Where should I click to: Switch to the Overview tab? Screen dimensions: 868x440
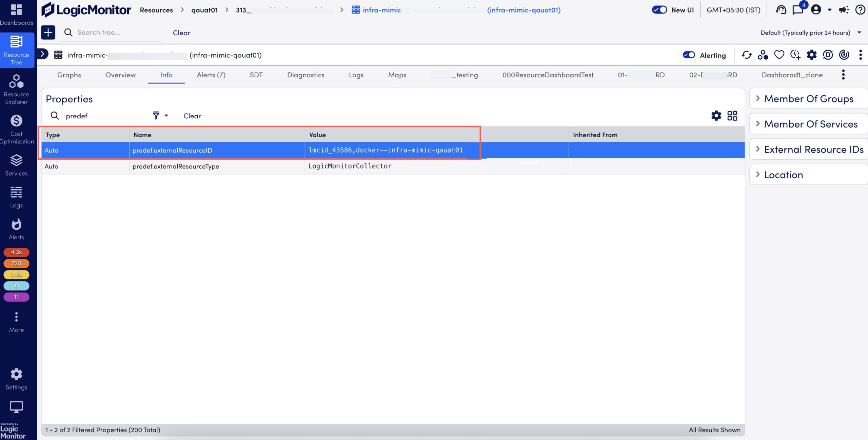[121, 75]
